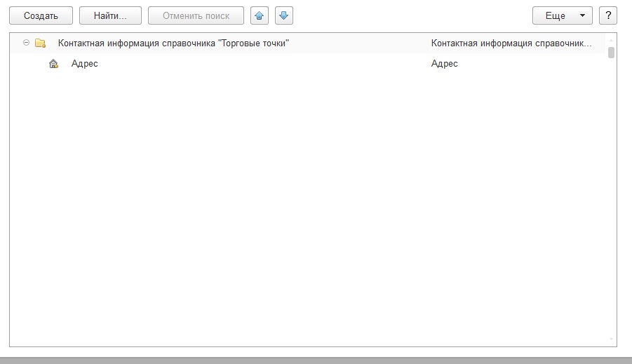Click the truncated Контактная информация справочник... cell
This screenshot has height=364, width=632.
[x=511, y=43]
